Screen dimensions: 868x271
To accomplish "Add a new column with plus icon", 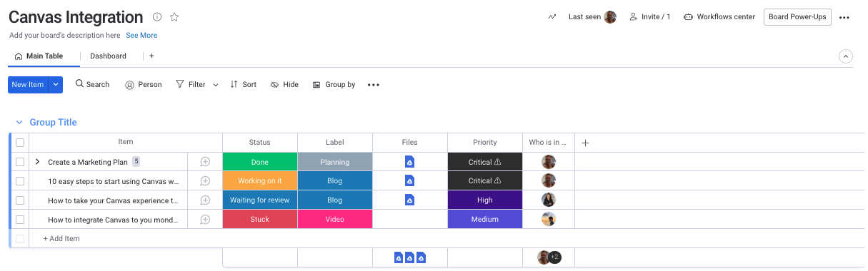I will [585, 143].
